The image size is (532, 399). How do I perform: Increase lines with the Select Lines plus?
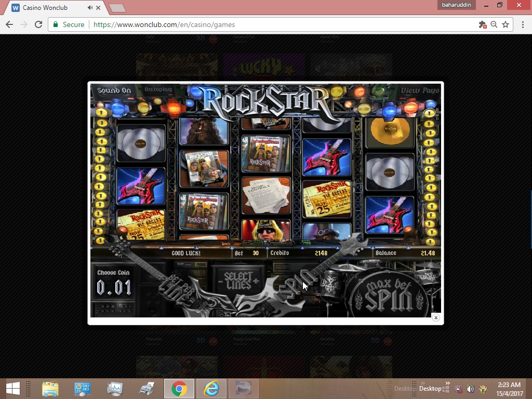[256, 281]
